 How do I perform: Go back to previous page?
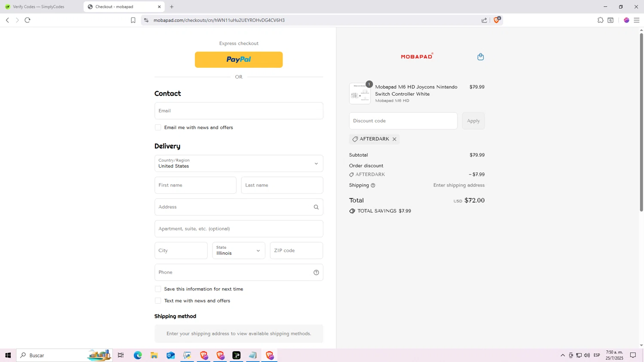coord(7,20)
